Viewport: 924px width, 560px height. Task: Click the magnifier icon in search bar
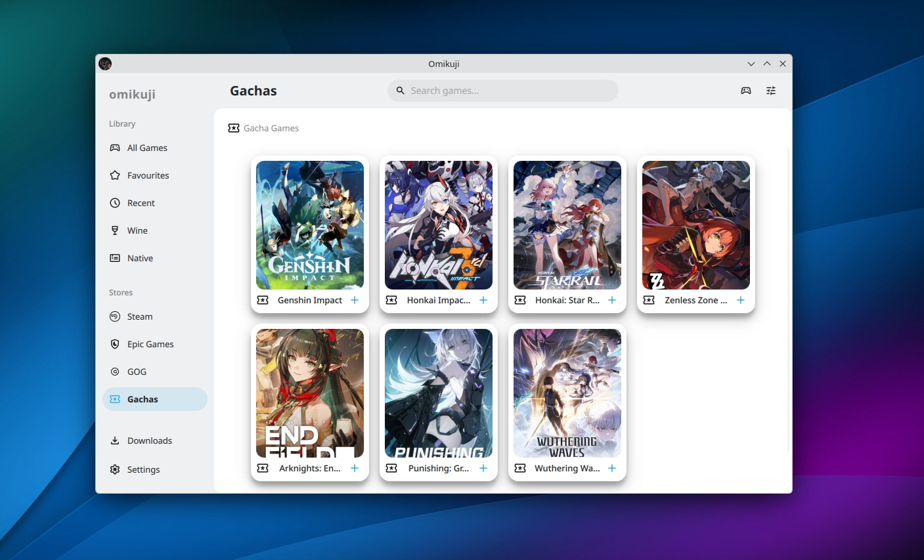(x=400, y=91)
